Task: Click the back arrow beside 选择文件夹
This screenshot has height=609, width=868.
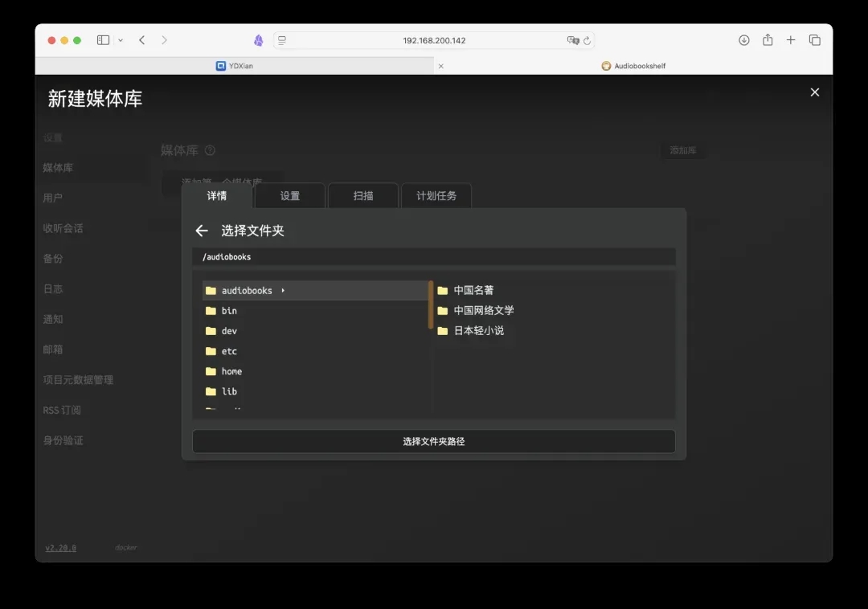Action: [x=202, y=231]
